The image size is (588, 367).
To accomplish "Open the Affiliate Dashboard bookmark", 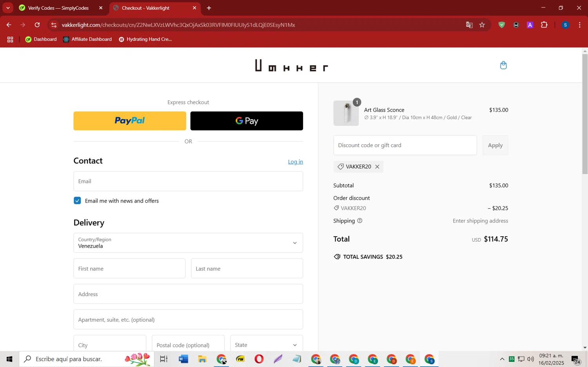I will 87,39.
